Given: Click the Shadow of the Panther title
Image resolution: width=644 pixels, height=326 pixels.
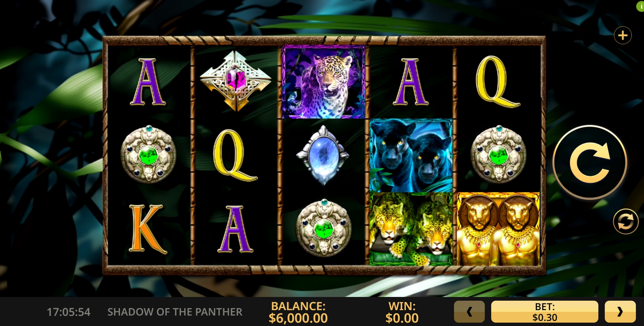Looking at the screenshot, I should click(175, 312).
